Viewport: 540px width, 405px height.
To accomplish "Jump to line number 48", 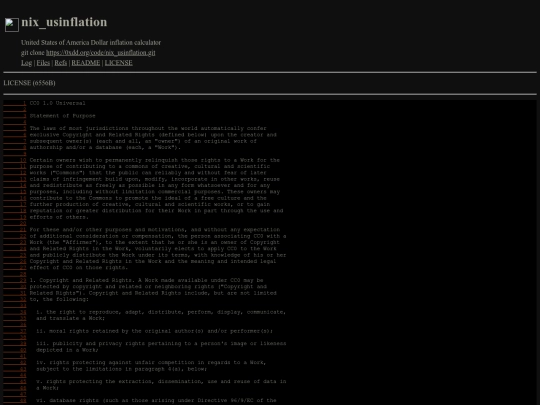I will [15, 401].
